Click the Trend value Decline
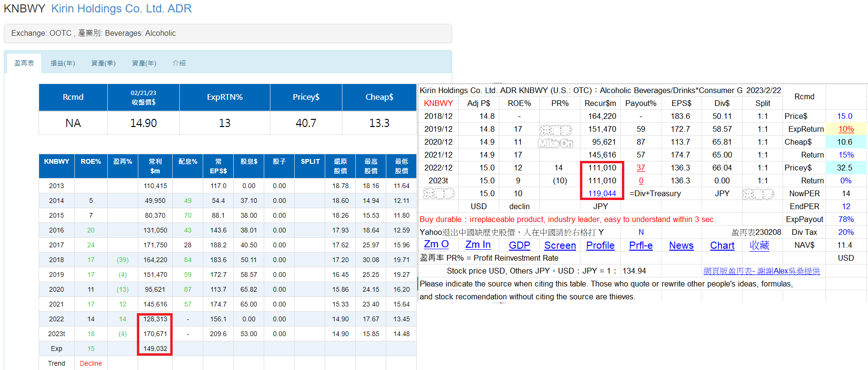The image size is (868, 370). (91, 363)
